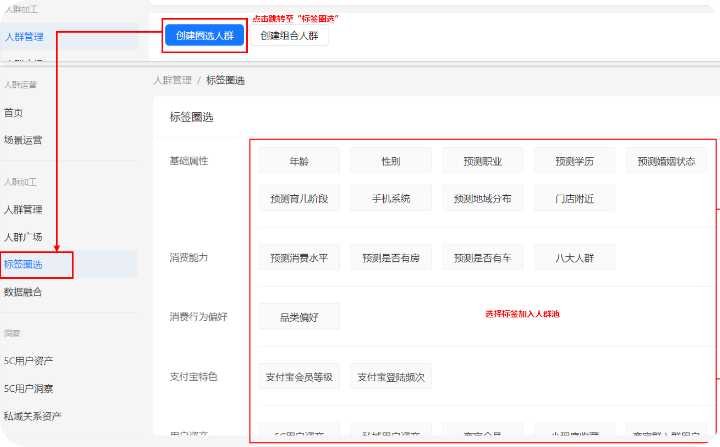
Task: Pick the 预测育儿阶段 tag
Action: click(299, 198)
